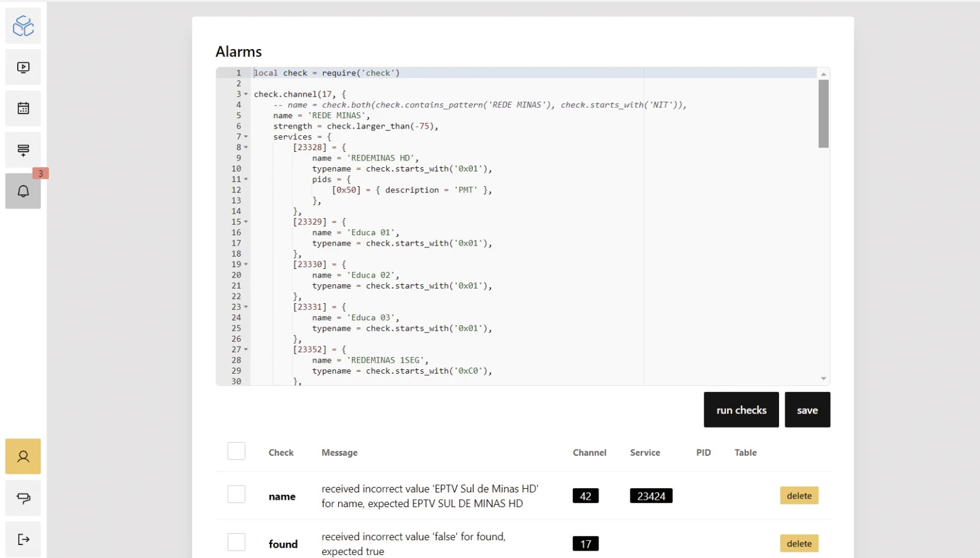
Task: Open the add-list rows icon
Action: click(23, 150)
